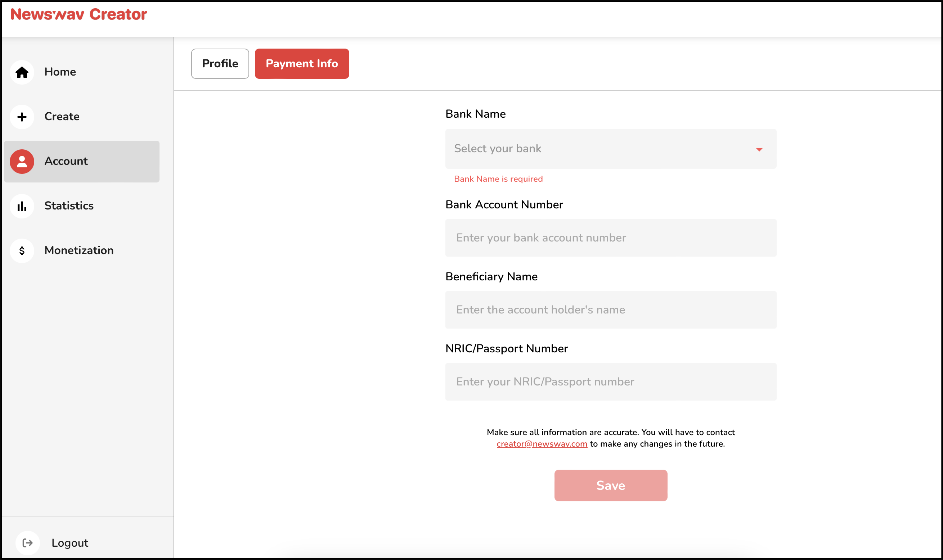The image size is (943, 560).
Task: Click the Newswav Creator logo
Action: click(78, 14)
